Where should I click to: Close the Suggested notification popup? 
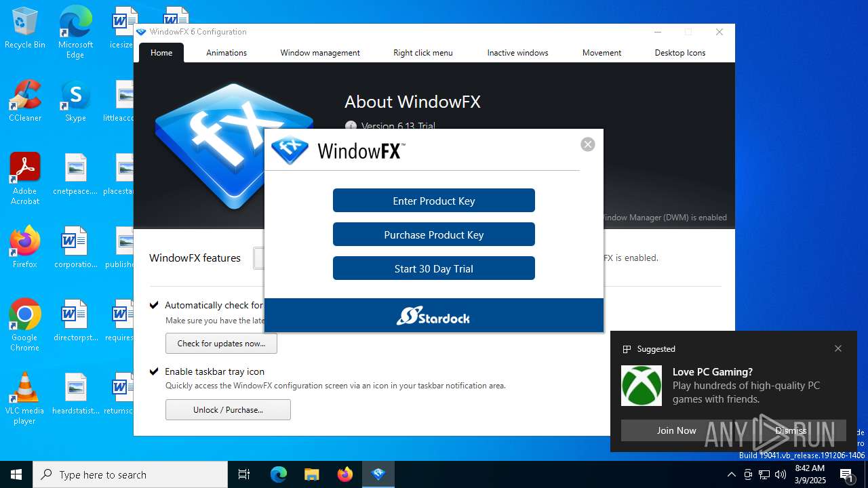pos(838,348)
